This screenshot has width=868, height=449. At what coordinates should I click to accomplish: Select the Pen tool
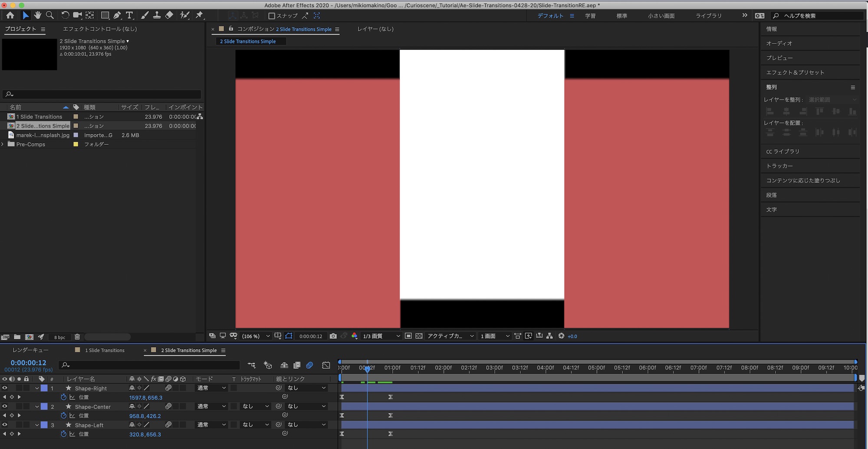pos(117,15)
